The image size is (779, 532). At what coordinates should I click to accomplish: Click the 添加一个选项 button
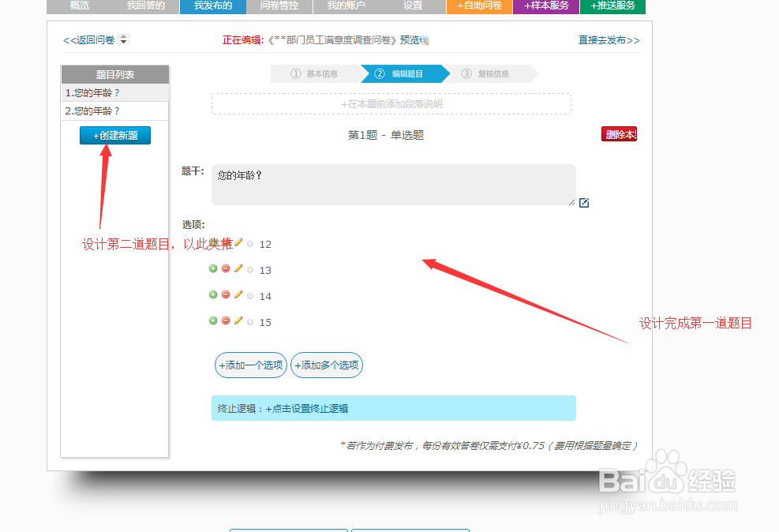click(x=250, y=365)
